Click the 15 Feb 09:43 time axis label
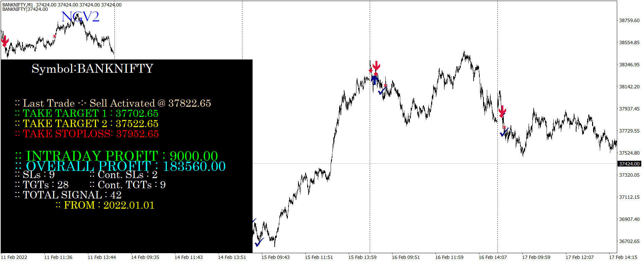Viewport: 644px width, 262px height. click(275, 257)
